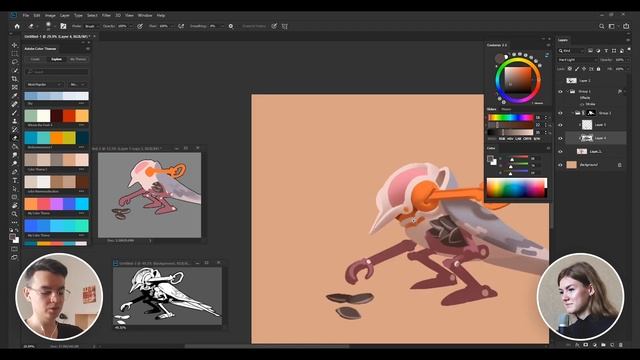
Task: Select the Eraser tool in the left toolbar
Action: (15, 138)
